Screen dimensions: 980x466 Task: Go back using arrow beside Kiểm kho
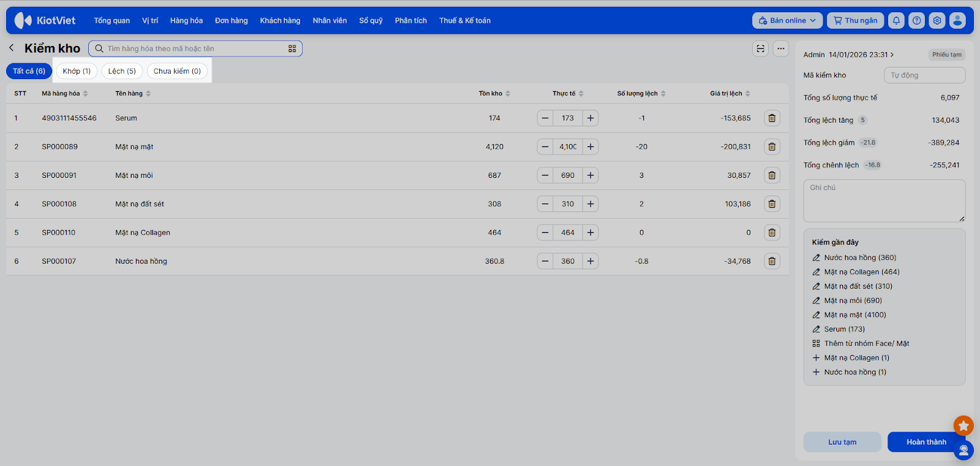12,48
